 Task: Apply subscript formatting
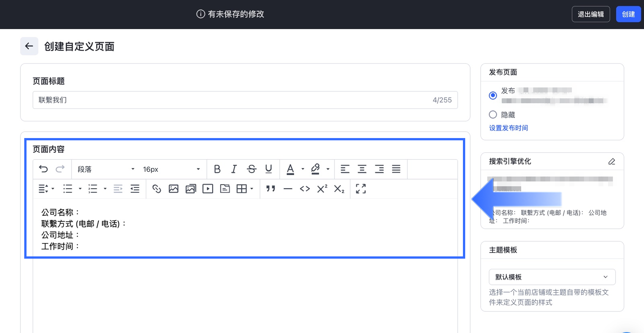(339, 188)
